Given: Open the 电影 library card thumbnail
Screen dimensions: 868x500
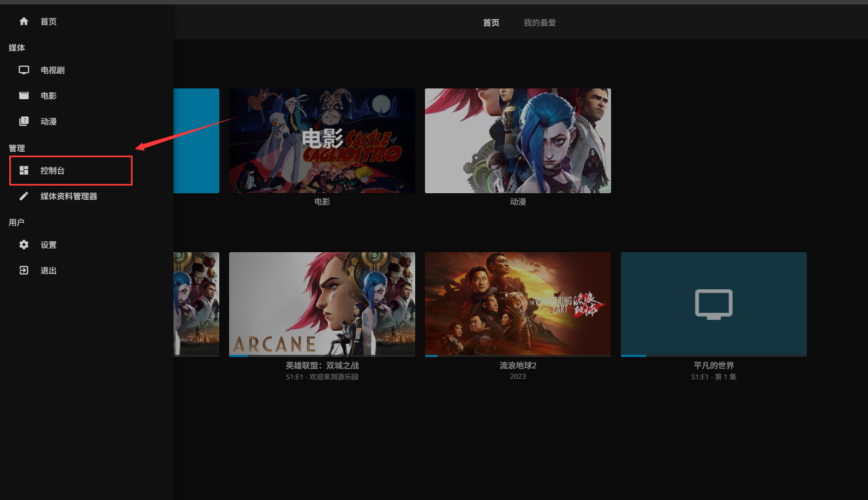Looking at the screenshot, I should click(322, 141).
